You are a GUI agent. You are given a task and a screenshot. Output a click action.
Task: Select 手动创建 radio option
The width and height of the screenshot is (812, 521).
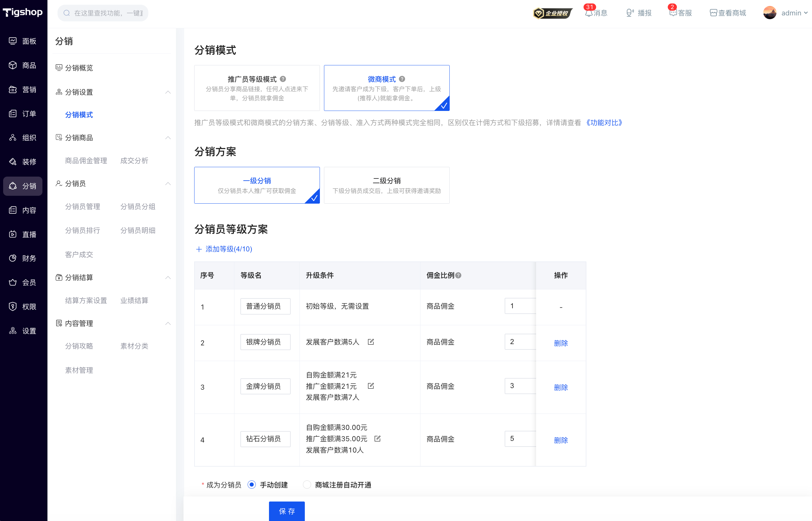[x=251, y=485]
